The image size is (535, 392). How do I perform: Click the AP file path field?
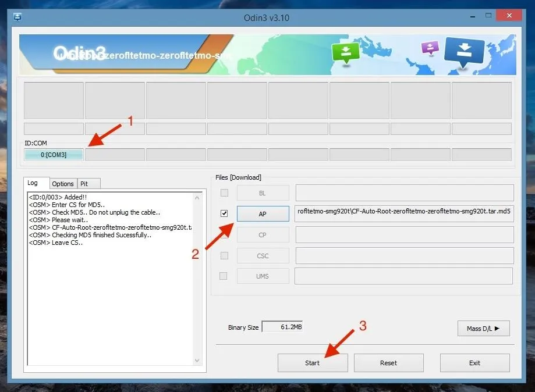click(x=405, y=213)
